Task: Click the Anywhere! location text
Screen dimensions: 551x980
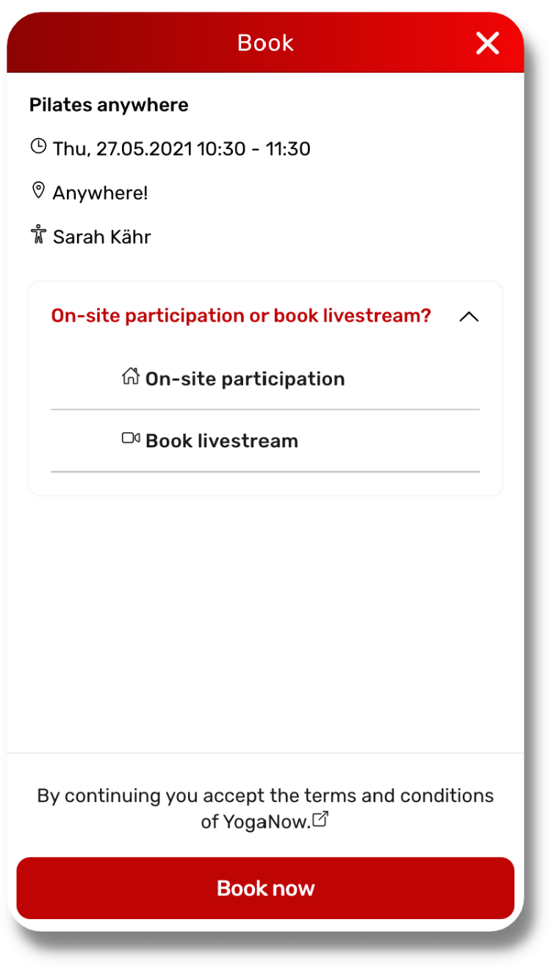Action: [x=100, y=193]
